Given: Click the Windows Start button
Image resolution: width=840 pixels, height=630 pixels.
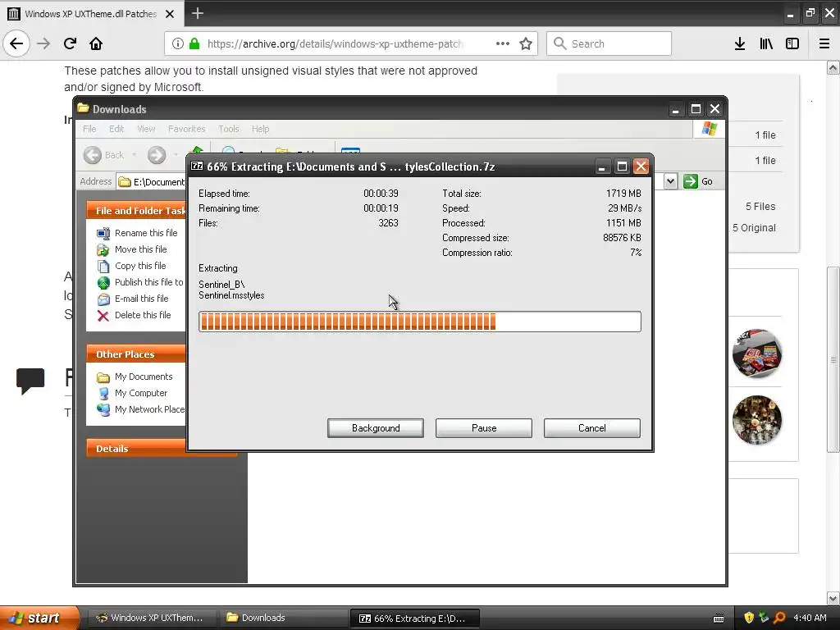Looking at the screenshot, I should (x=39, y=618).
